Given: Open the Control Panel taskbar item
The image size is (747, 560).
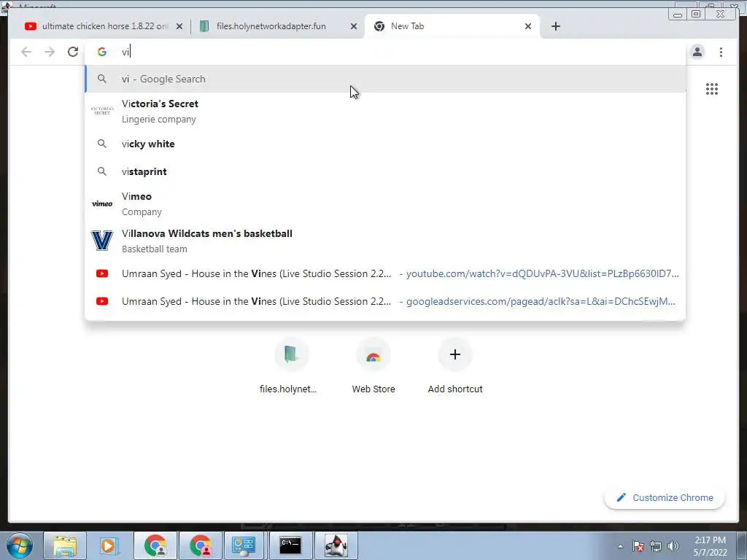Looking at the screenshot, I should [x=244, y=545].
